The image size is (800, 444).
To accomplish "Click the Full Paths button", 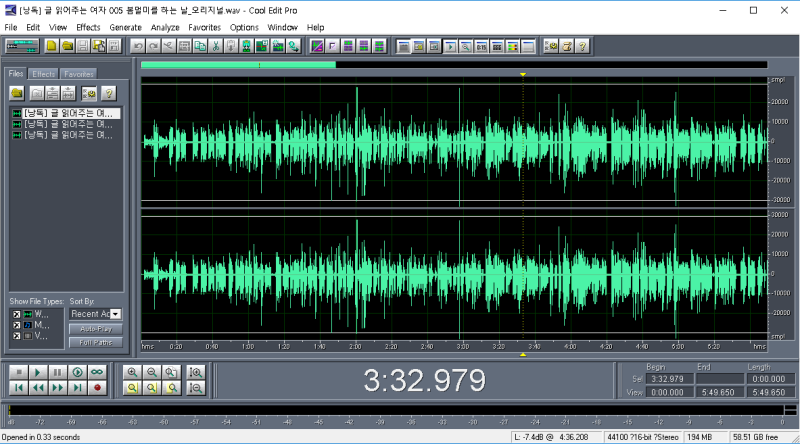I will (x=95, y=342).
